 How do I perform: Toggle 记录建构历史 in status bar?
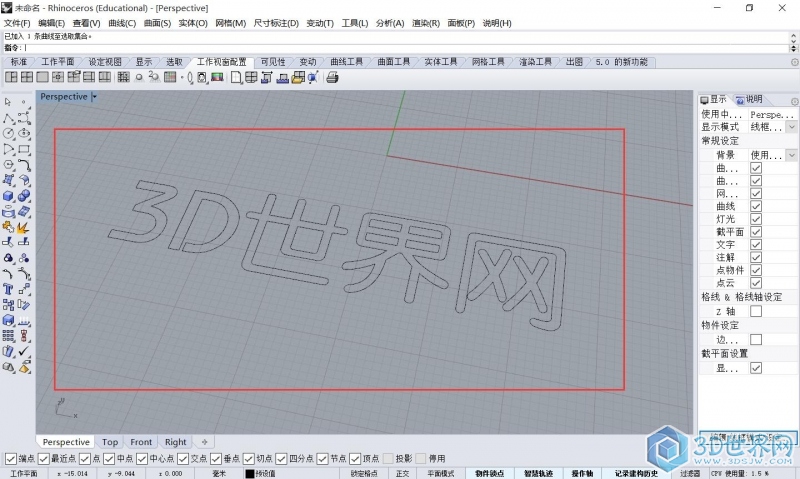(636, 473)
